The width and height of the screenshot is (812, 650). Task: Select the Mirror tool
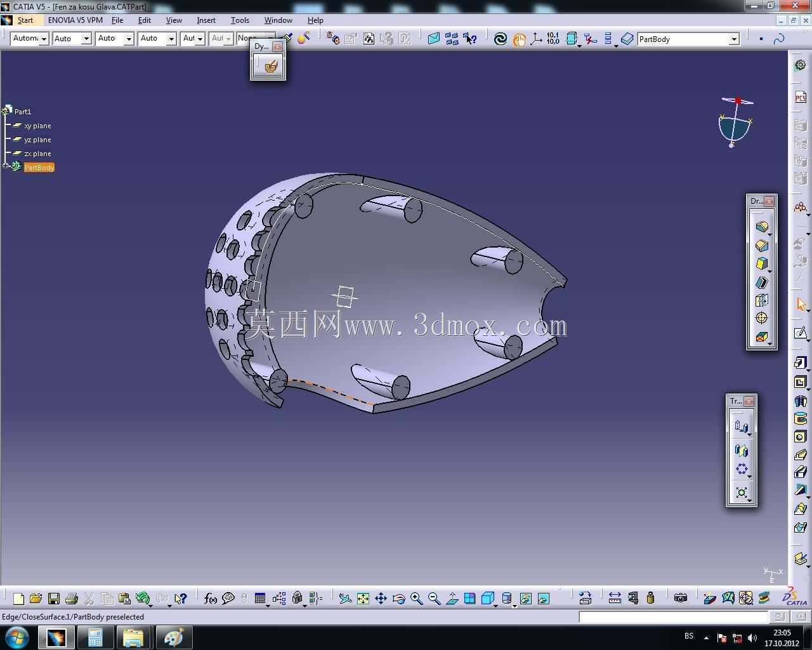[741, 450]
